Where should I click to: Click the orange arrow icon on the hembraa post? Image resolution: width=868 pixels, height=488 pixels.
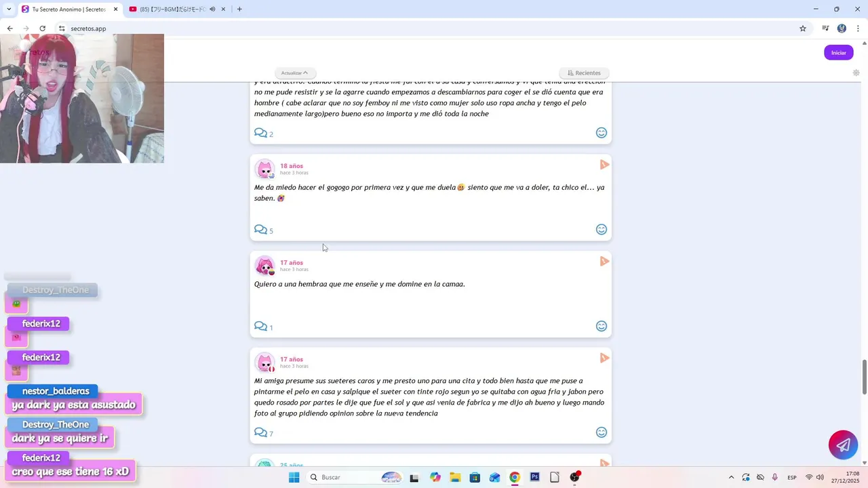(x=604, y=262)
